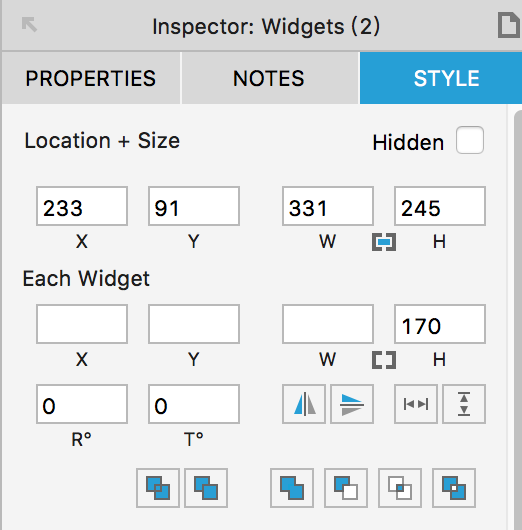Click the second overlapping-squares icon beside rotation
Image resolution: width=522 pixels, height=530 pixels.
206,488
